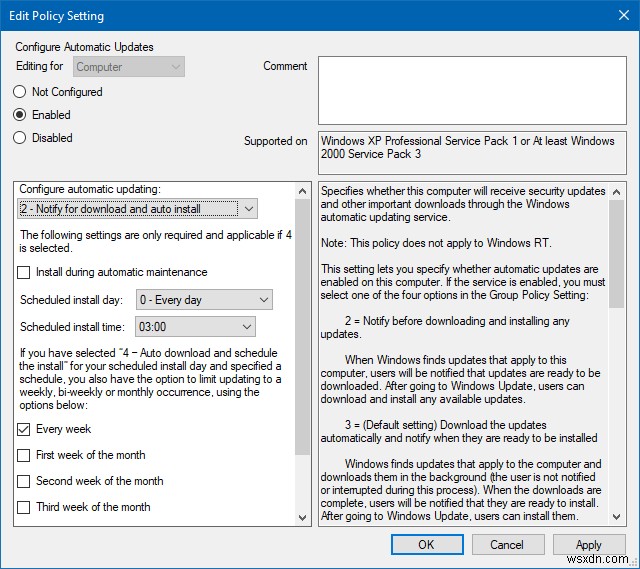Image resolution: width=640 pixels, height=569 pixels.
Task: Click the Supported on text field
Action: [472, 153]
